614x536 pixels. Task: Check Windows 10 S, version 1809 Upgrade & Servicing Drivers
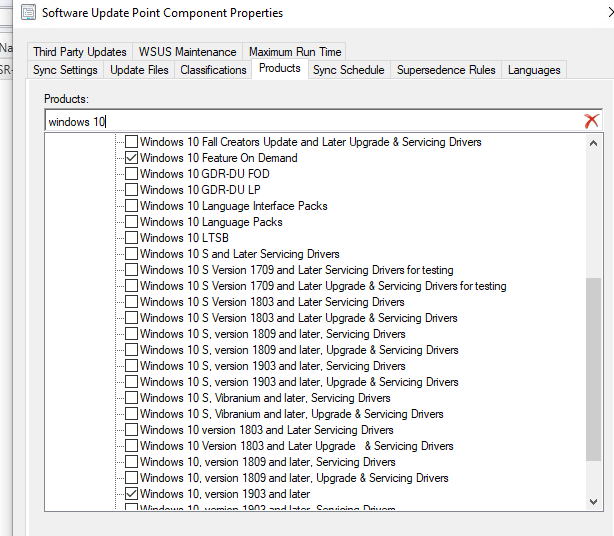(131, 350)
